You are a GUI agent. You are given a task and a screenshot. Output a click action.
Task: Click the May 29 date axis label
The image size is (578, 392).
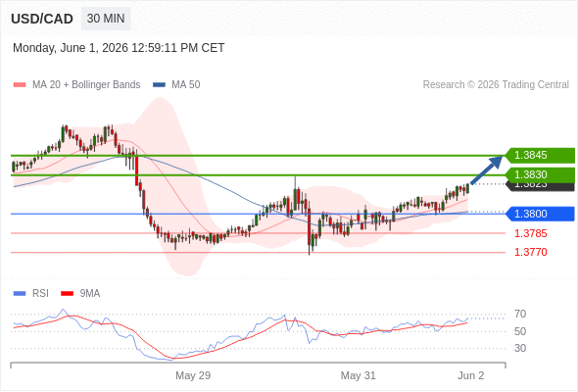(x=193, y=375)
